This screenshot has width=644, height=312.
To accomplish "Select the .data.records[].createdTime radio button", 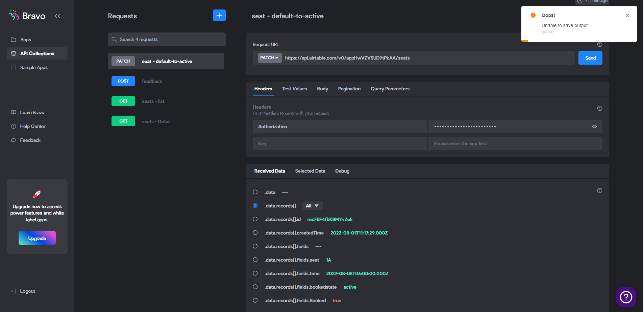I will pyautogui.click(x=255, y=233).
